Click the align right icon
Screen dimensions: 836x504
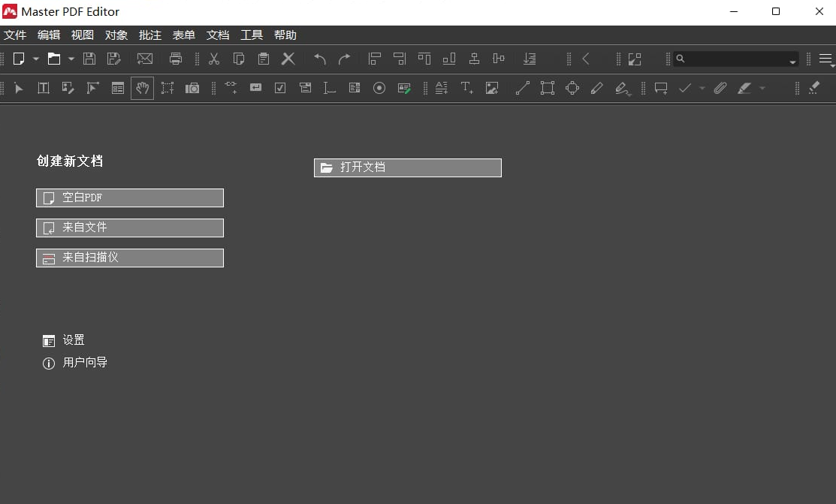[x=400, y=59]
